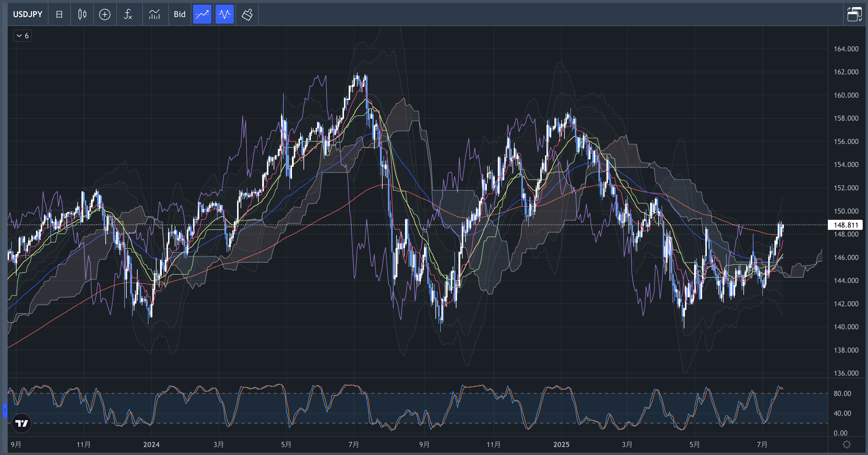Expand the left side panel handle
This screenshot has height=455, width=868.
point(5,410)
